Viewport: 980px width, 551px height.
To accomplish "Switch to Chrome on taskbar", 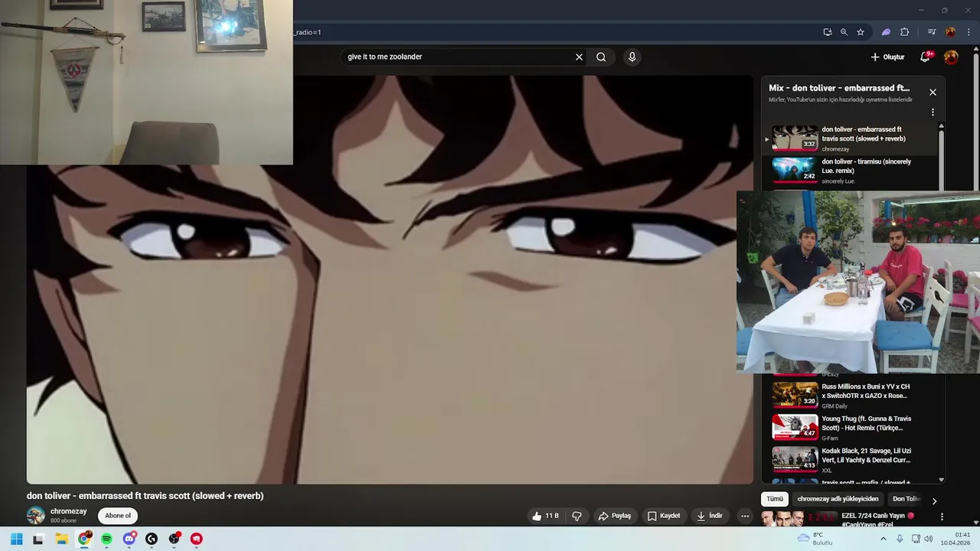I will click(x=84, y=539).
